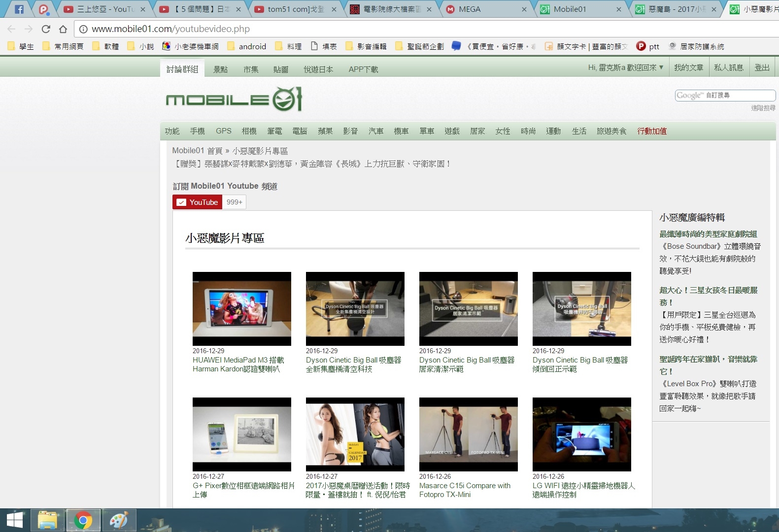This screenshot has height=532, width=779.
Task: Open the 影音編輯 bookmark folder
Action: 366,46
